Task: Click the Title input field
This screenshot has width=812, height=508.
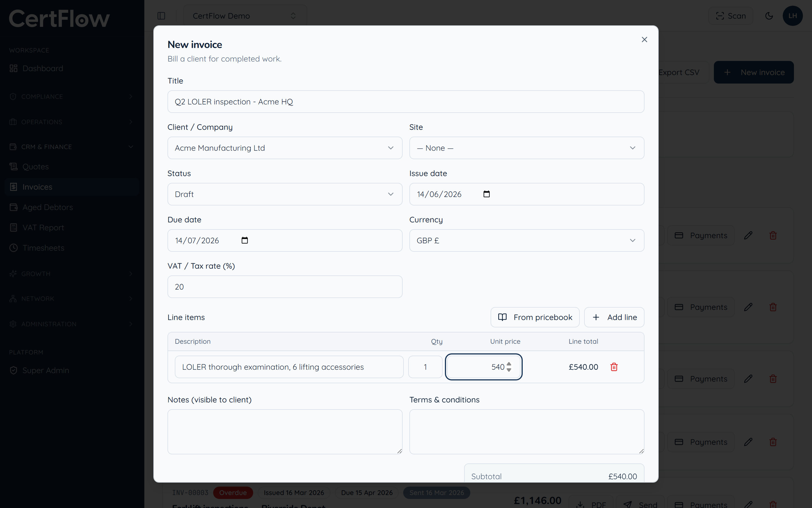Action: click(x=406, y=102)
